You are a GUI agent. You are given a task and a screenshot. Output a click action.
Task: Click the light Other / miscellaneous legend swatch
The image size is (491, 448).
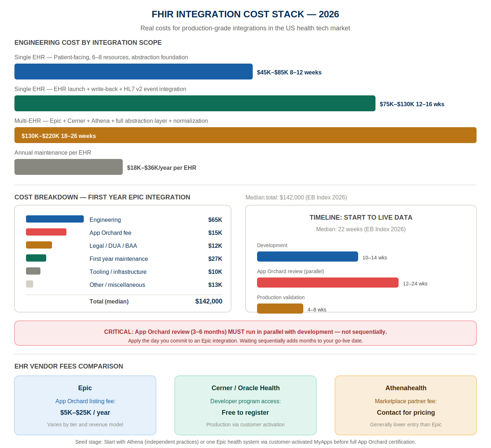tap(30, 284)
